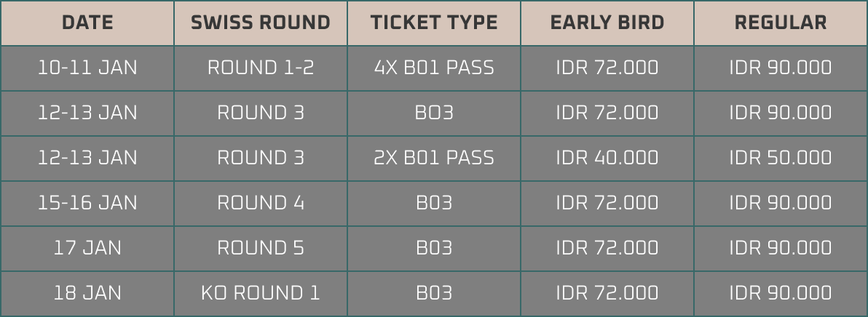Click the DATE column header

(87, 23)
